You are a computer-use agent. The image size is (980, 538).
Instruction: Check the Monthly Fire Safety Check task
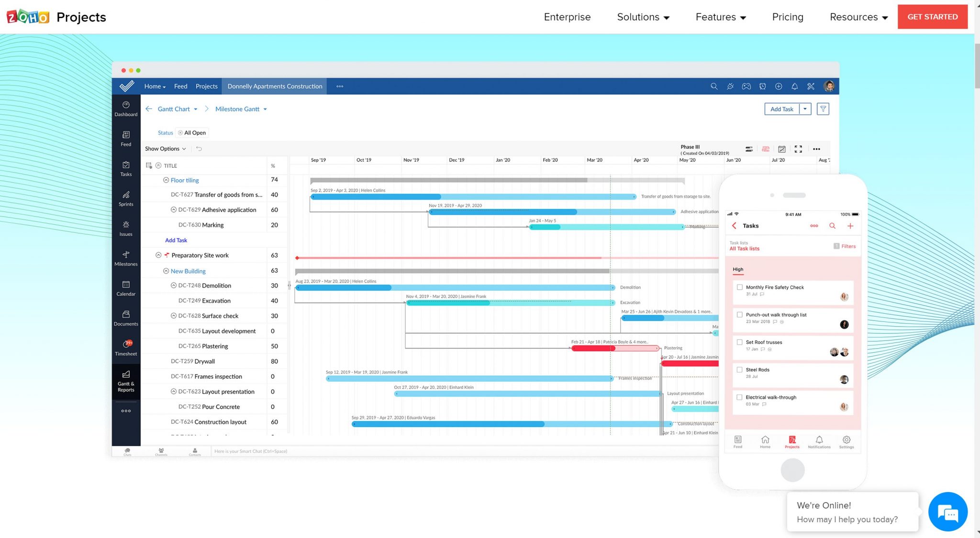click(x=740, y=287)
